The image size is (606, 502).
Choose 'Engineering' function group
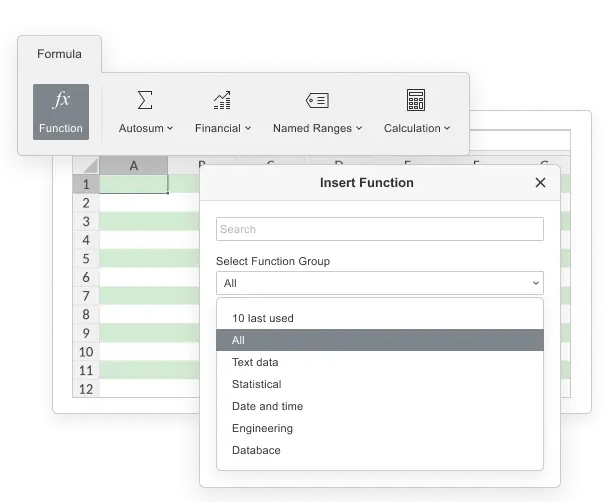click(x=262, y=428)
